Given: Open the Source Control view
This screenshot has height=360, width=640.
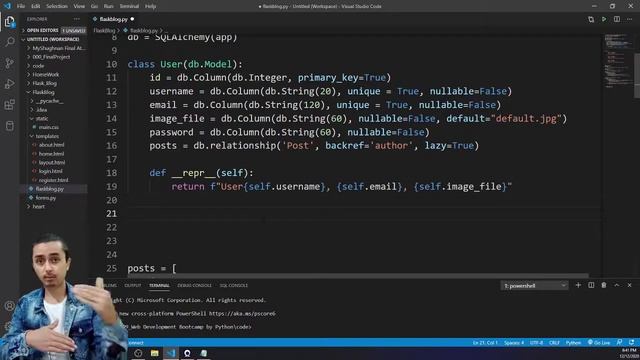Looking at the screenshot, I should coord(9,63).
